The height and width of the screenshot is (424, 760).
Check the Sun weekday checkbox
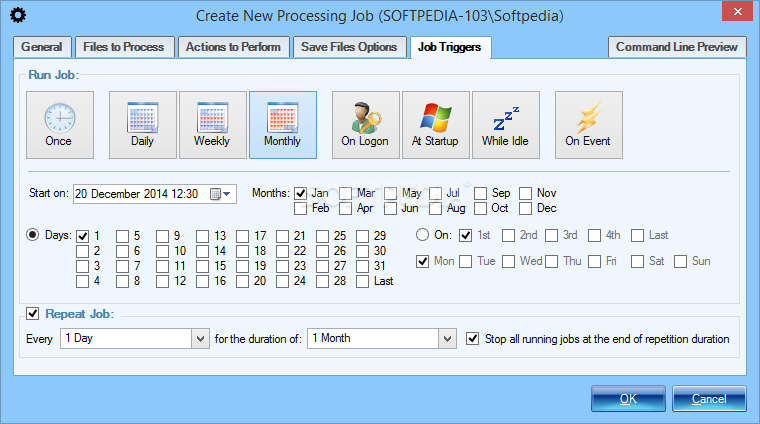pyautogui.click(x=681, y=262)
